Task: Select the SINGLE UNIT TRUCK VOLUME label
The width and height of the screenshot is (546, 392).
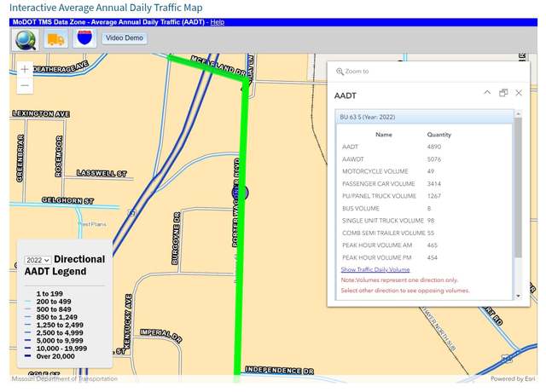Action: 383,221
